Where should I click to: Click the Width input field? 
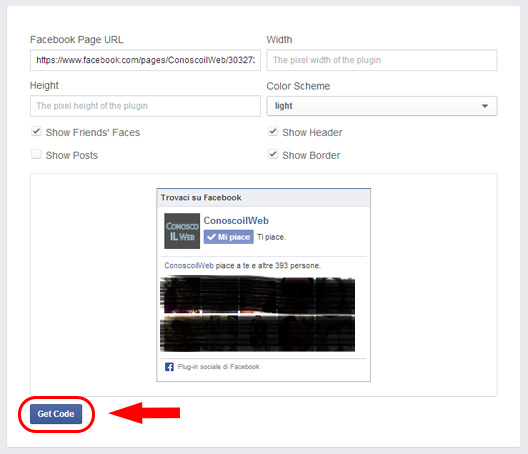382,60
